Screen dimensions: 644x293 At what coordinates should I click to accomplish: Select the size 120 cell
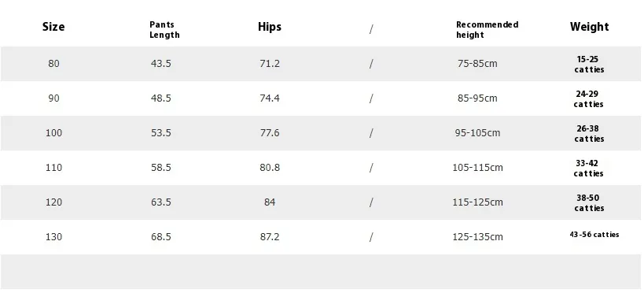(x=53, y=202)
